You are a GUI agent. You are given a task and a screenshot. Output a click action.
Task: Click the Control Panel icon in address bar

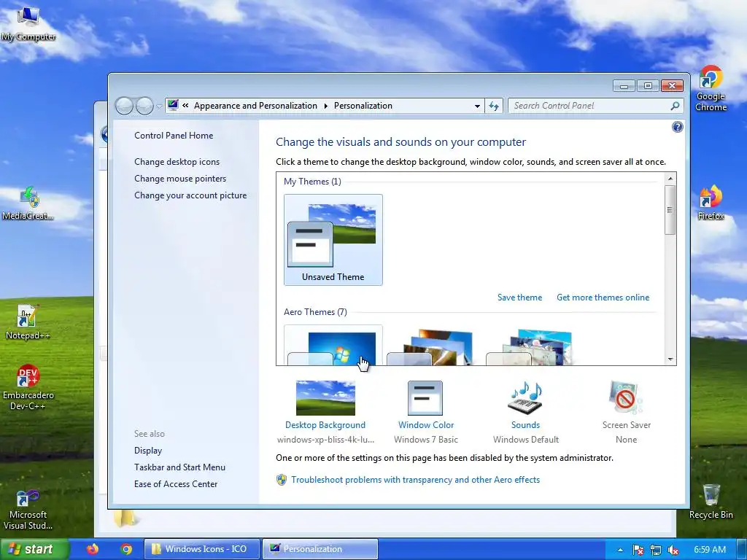pyautogui.click(x=173, y=105)
